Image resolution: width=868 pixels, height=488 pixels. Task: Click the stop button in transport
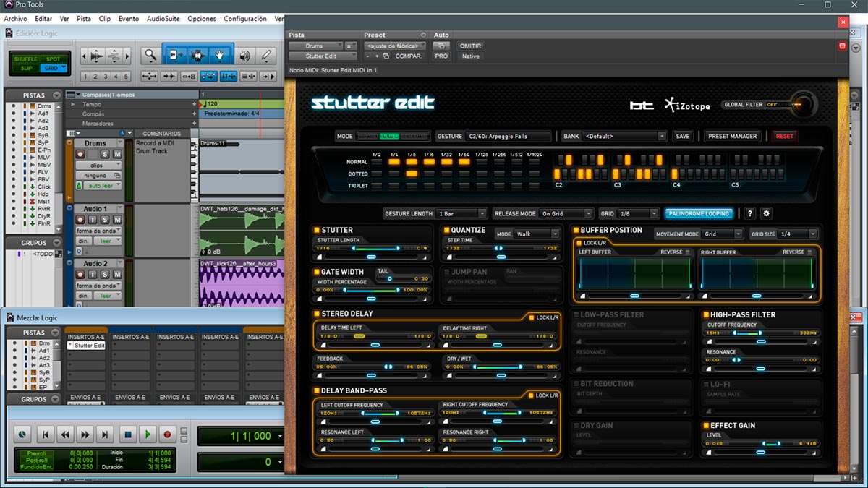127,435
